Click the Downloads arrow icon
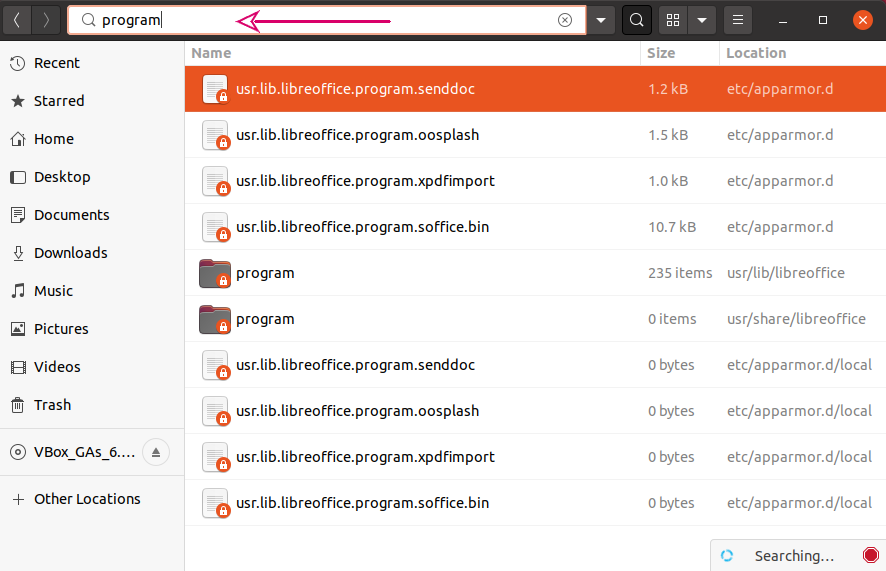886x571 pixels. [x=18, y=253]
